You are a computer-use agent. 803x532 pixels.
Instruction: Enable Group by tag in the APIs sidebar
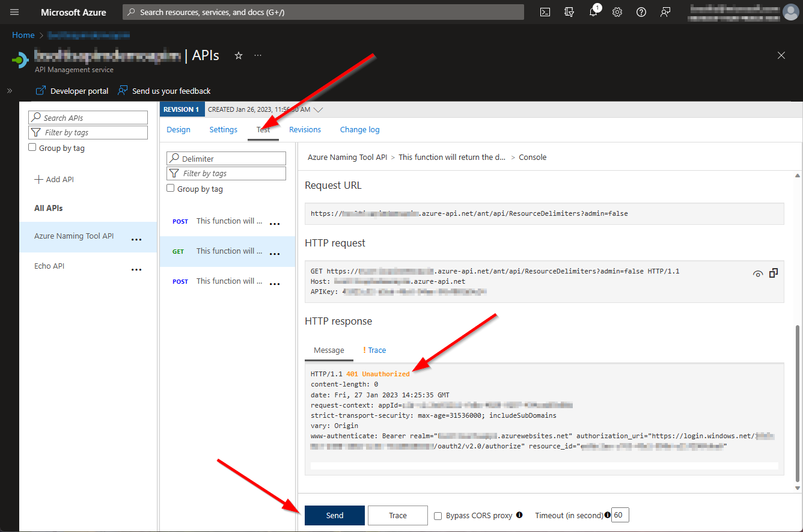[32, 147]
